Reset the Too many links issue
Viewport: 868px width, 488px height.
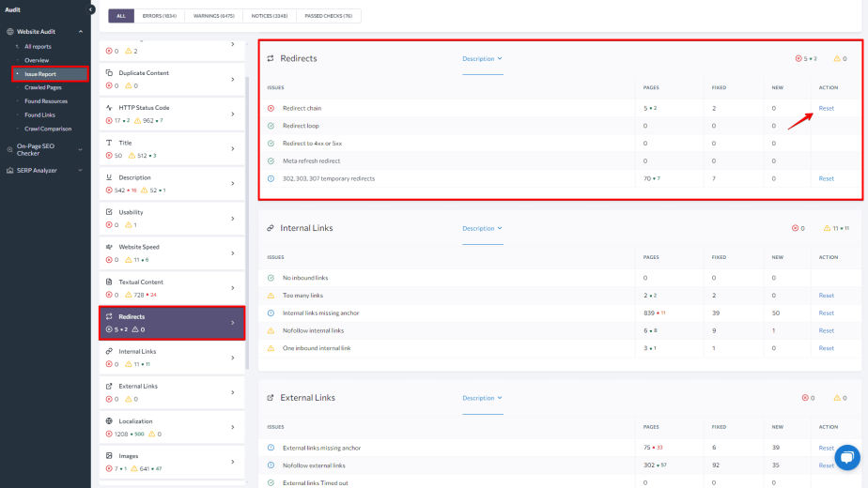[x=826, y=296]
